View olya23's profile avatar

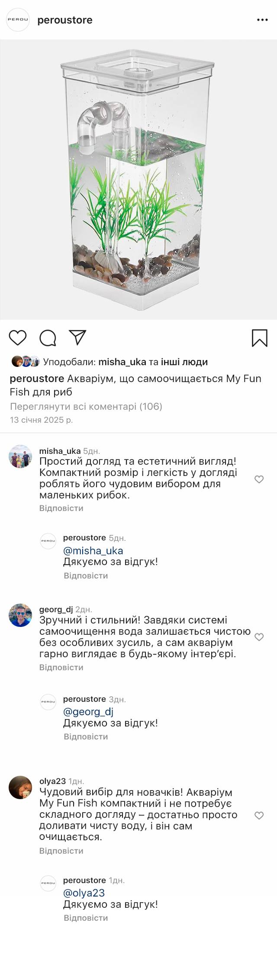[20, 787]
